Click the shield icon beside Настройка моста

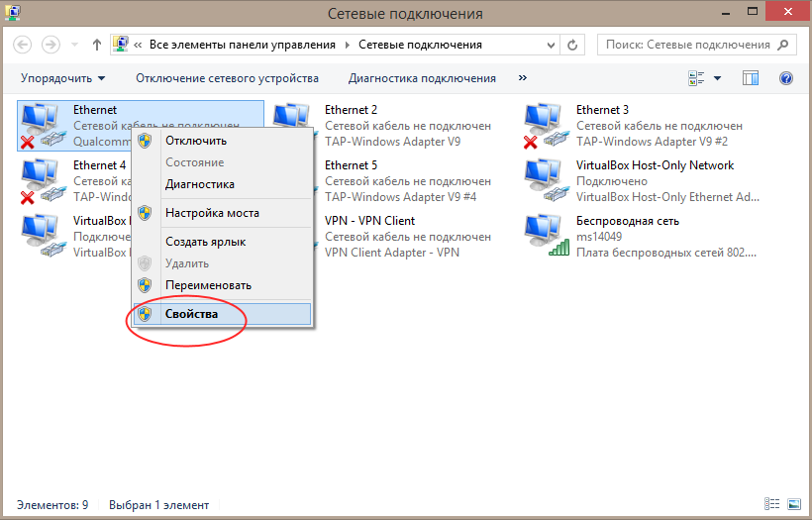point(145,213)
